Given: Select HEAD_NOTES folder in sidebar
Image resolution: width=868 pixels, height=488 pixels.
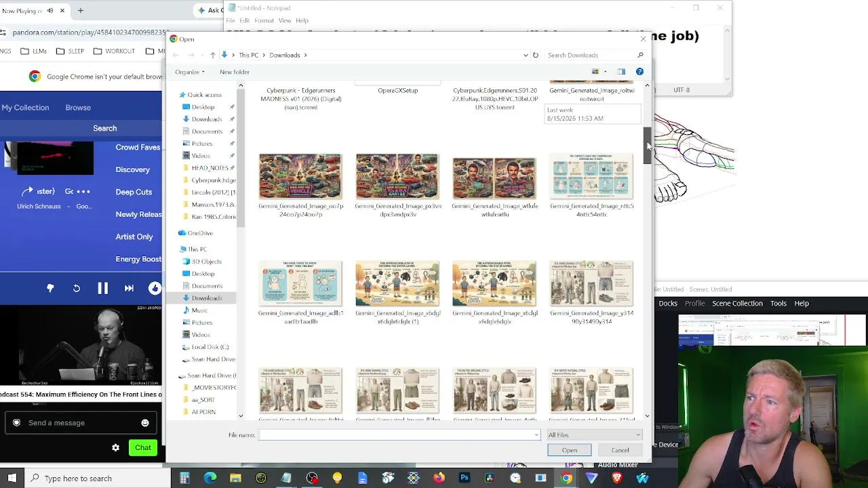Looking at the screenshot, I should (210, 168).
